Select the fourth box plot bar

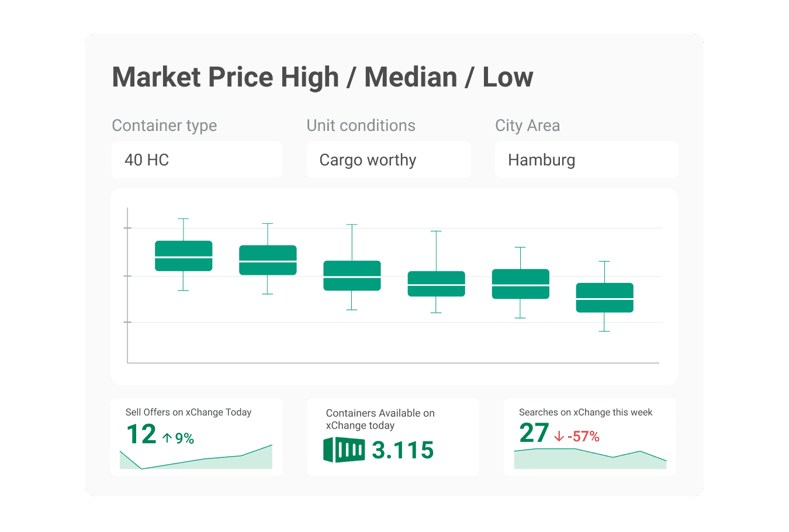(436, 284)
